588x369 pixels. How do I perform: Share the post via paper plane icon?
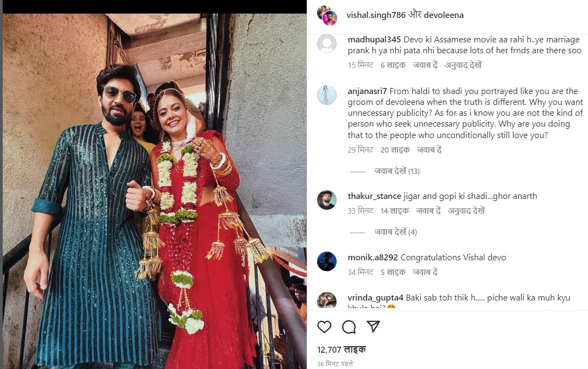tap(373, 326)
